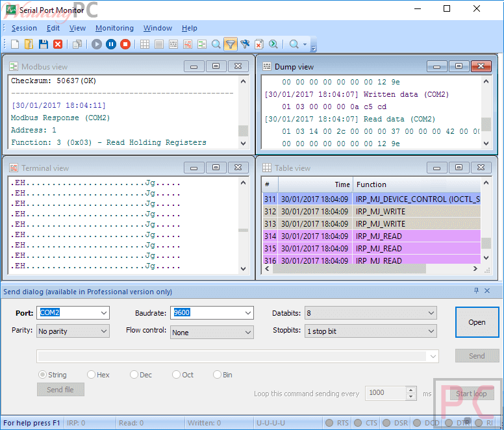Select the Oct format radio button
This screenshot has width=504, height=430.
pyautogui.click(x=176, y=375)
